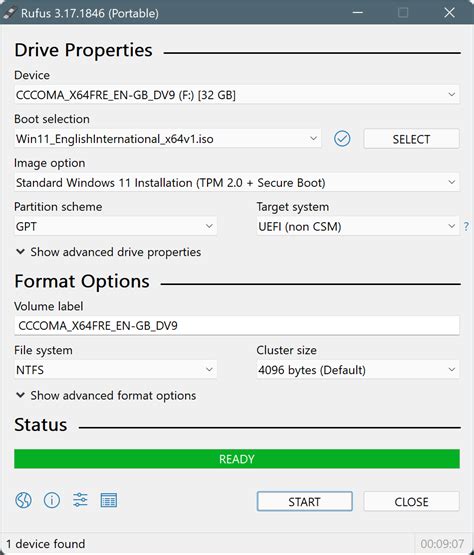Open the About info icon

(x=52, y=500)
